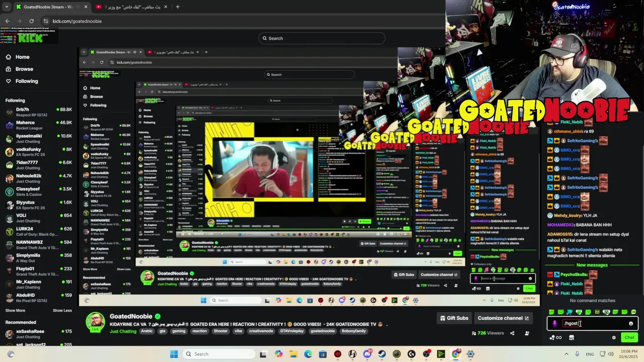Open Mr_Kaplann channel row

[x=39, y=285]
